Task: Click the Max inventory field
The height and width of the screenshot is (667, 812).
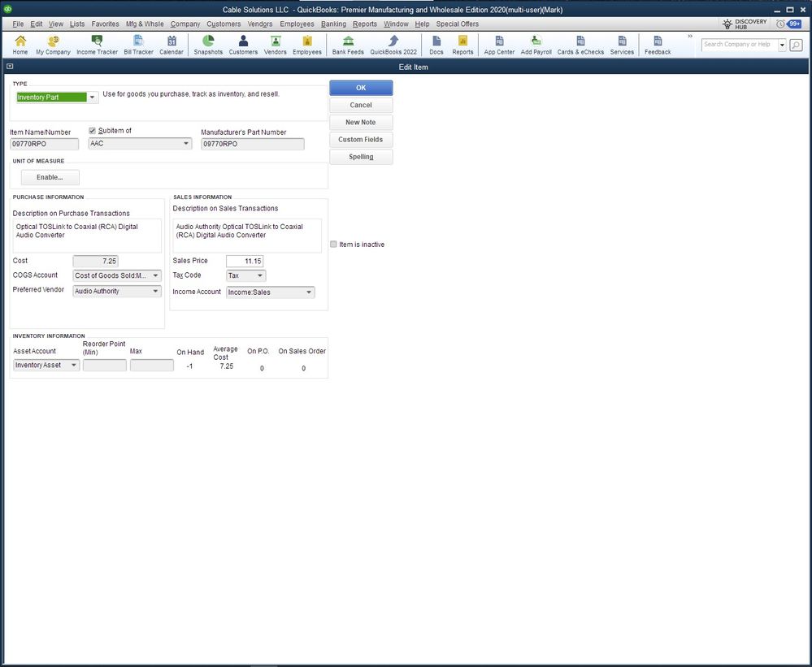Action: point(152,366)
